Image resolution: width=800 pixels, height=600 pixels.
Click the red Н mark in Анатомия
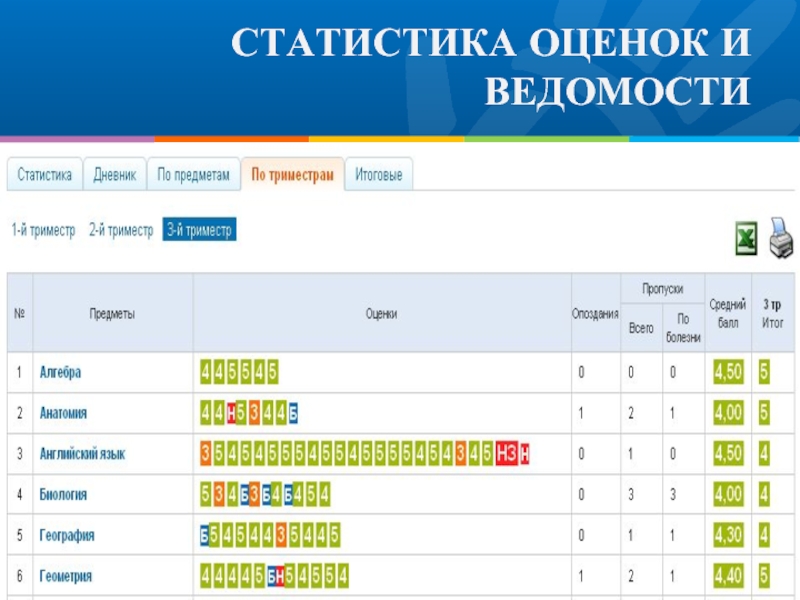[231, 414]
